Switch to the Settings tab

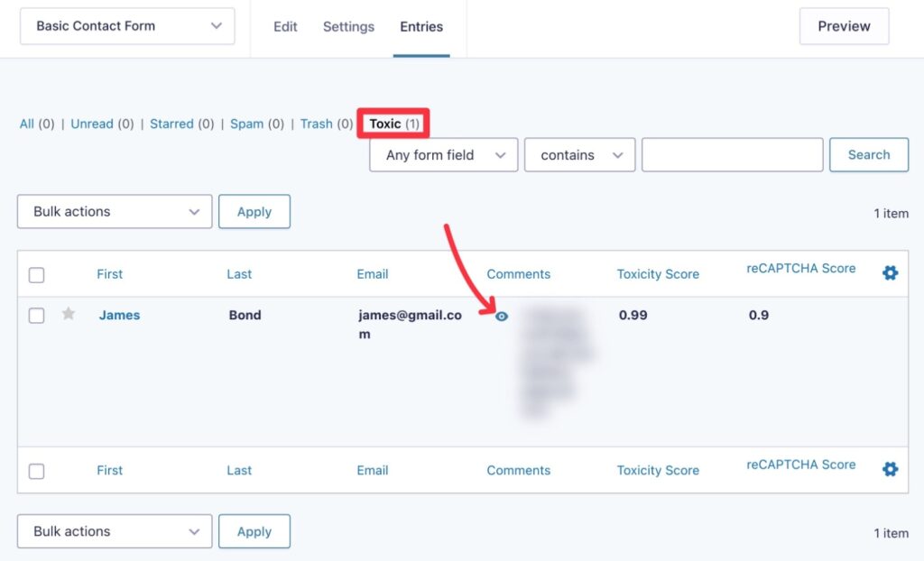coord(348,27)
